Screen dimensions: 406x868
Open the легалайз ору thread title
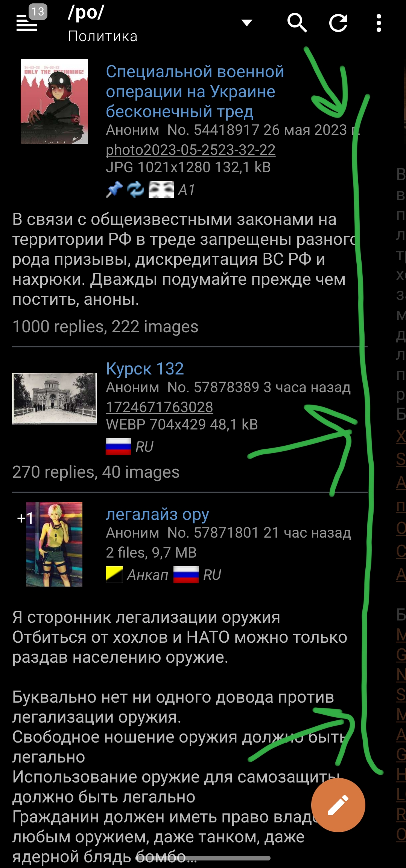click(x=157, y=514)
